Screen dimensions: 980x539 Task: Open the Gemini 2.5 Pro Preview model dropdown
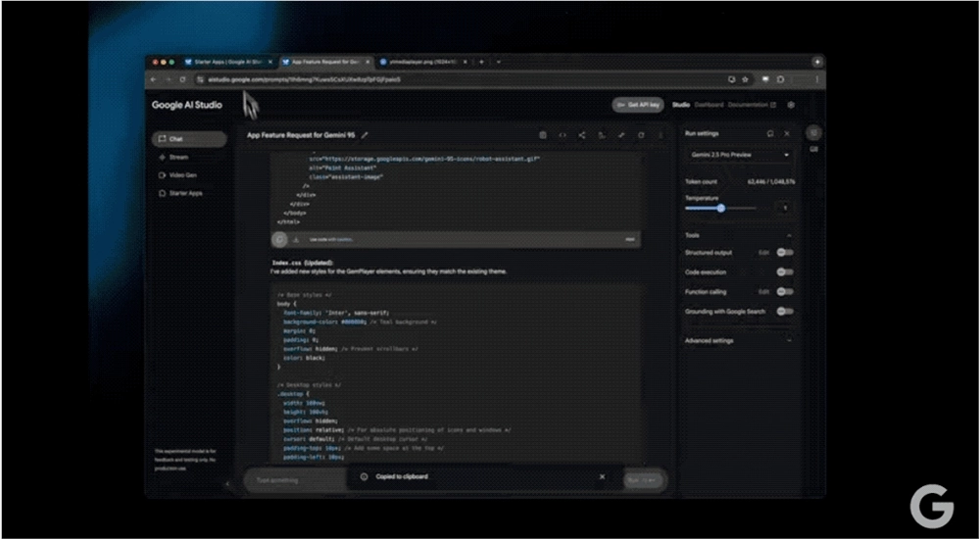[740, 155]
